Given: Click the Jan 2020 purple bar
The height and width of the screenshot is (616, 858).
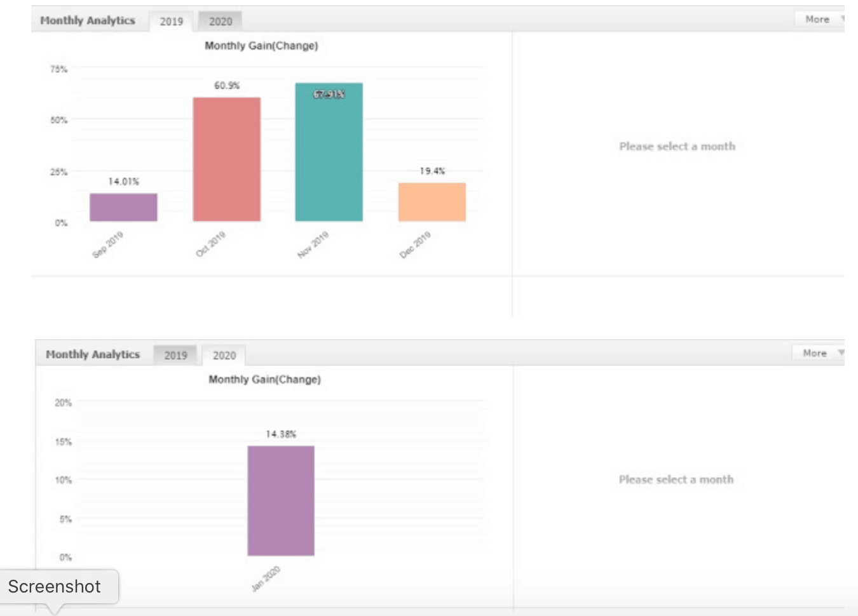Looking at the screenshot, I should 281,501.
